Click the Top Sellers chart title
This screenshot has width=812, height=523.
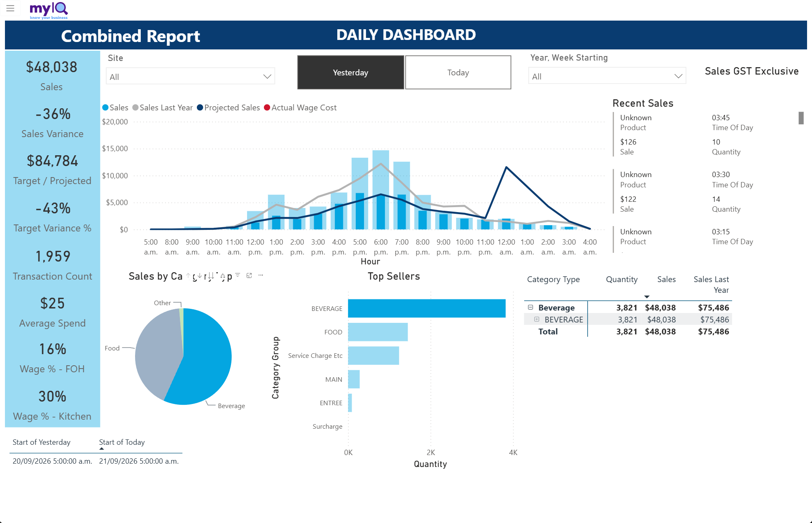click(394, 276)
